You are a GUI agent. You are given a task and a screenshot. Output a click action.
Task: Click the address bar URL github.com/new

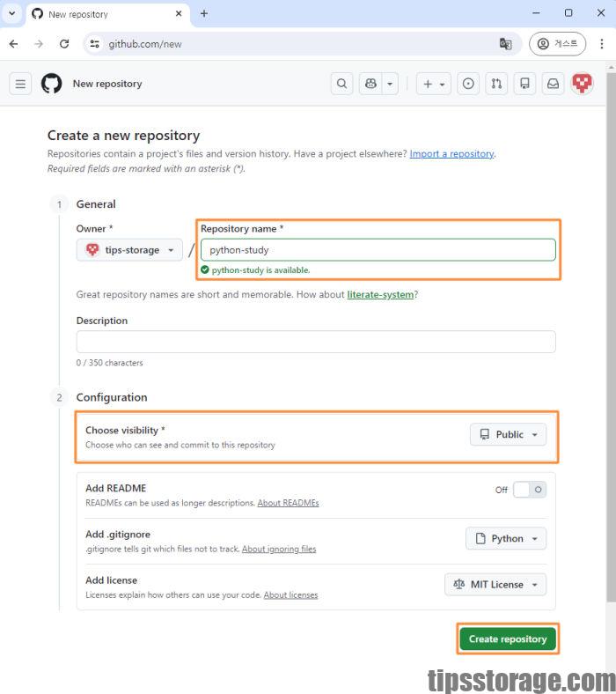coord(145,44)
